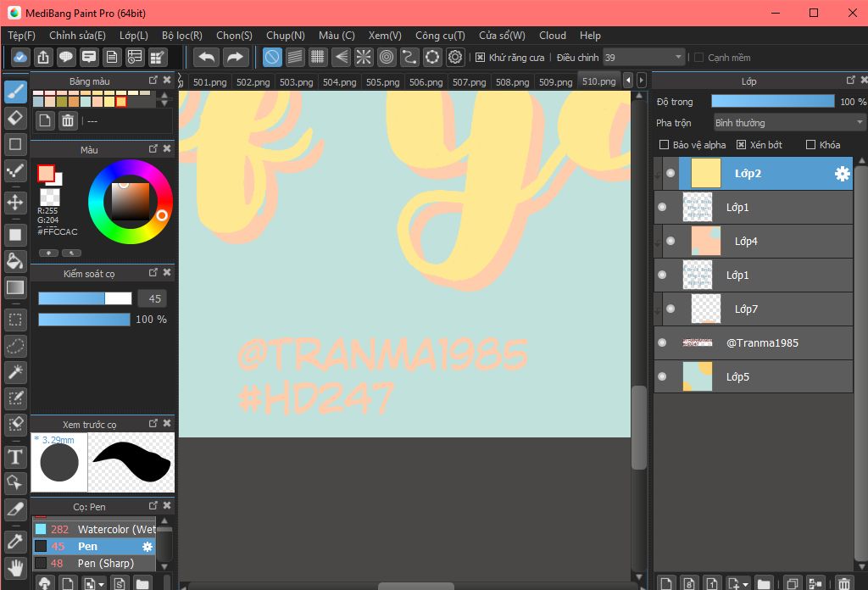Open snap settings gear
The height and width of the screenshot is (590, 868).
pos(455,57)
